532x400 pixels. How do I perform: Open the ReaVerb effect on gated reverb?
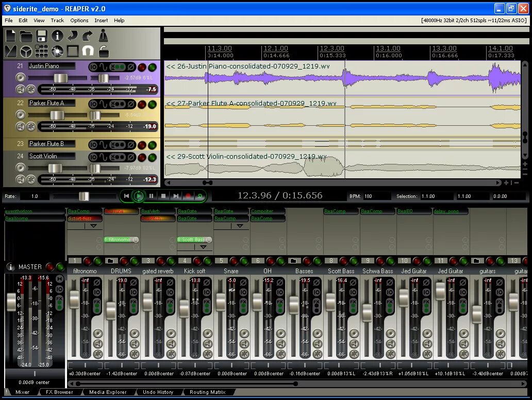(157, 211)
